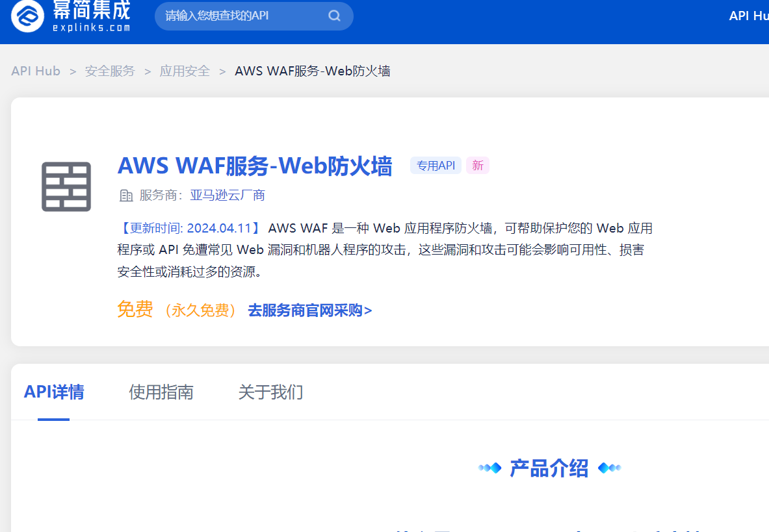Image resolution: width=769 pixels, height=532 pixels.
Task: Click the AWS WAF服务-Web防火墙 heading
Action: pos(255,166)
